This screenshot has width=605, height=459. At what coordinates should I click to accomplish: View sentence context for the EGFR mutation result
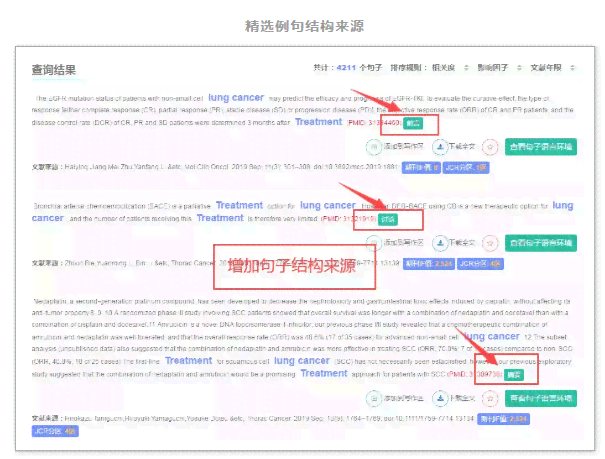pos(541,147)
